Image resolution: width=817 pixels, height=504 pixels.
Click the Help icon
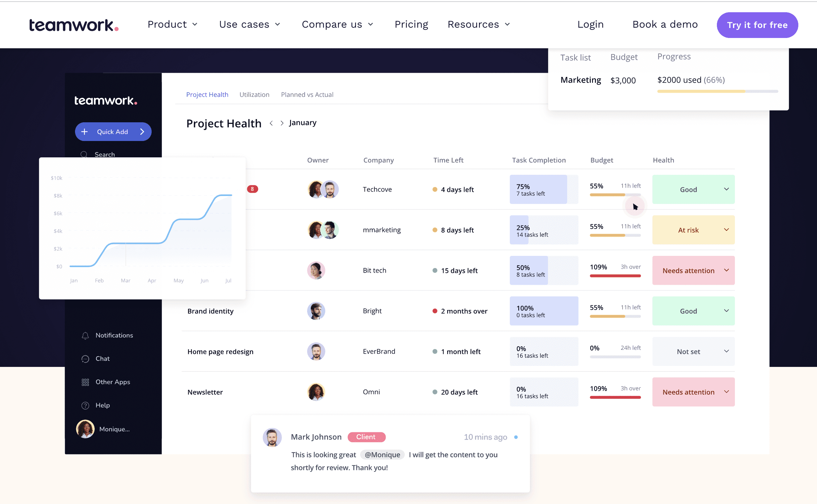pos(85,405)
